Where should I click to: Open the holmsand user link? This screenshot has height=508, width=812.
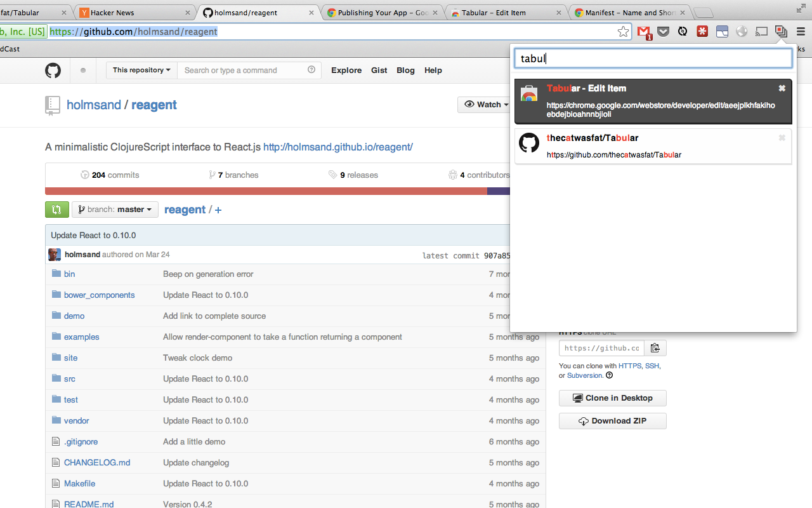point(94,105)
